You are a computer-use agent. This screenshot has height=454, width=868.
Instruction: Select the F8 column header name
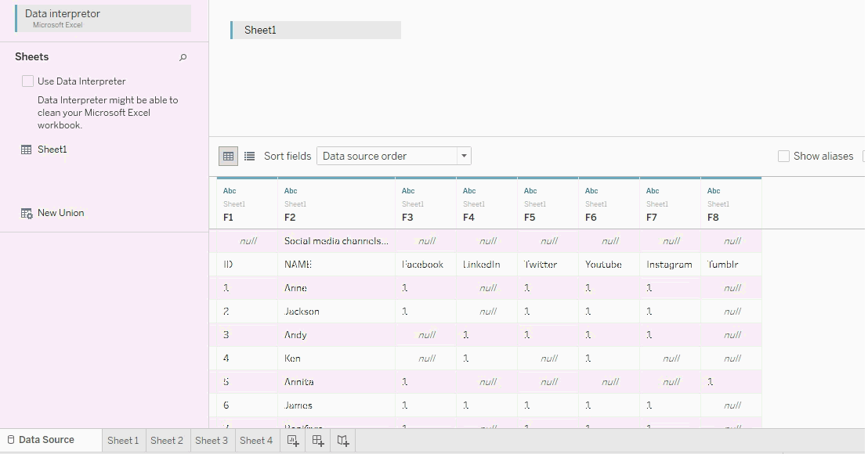click(713, 218)
